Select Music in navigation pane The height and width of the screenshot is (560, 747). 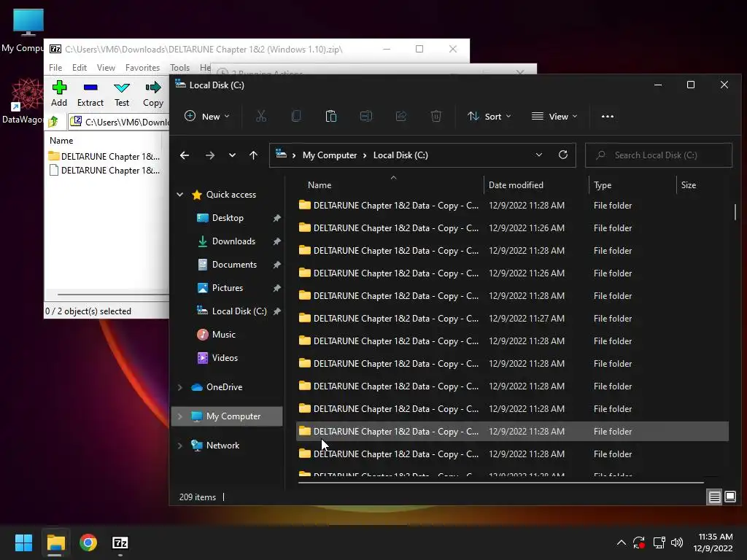click(223, 335)
